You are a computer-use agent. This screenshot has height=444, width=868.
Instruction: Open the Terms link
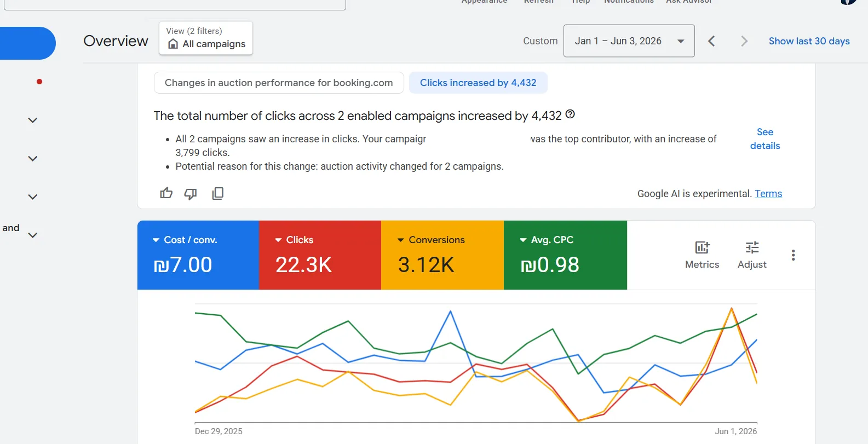click(768, 194)
